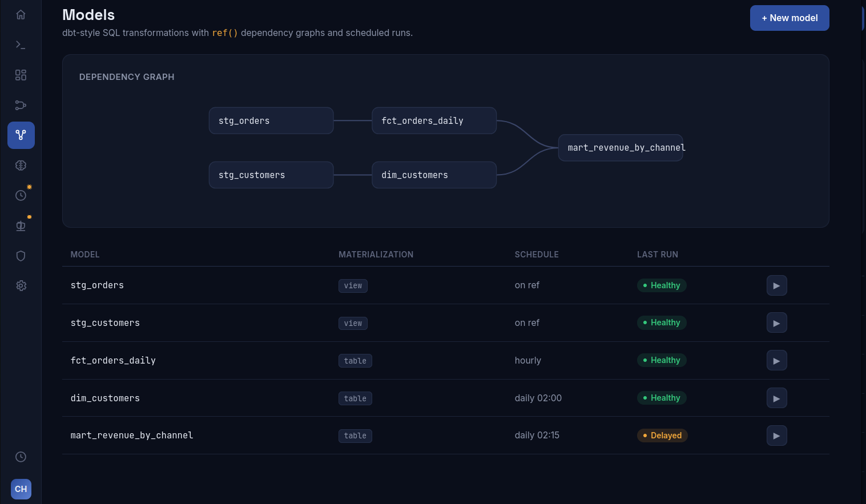Click stg_customers in the model table

click(x=105, y=323)
